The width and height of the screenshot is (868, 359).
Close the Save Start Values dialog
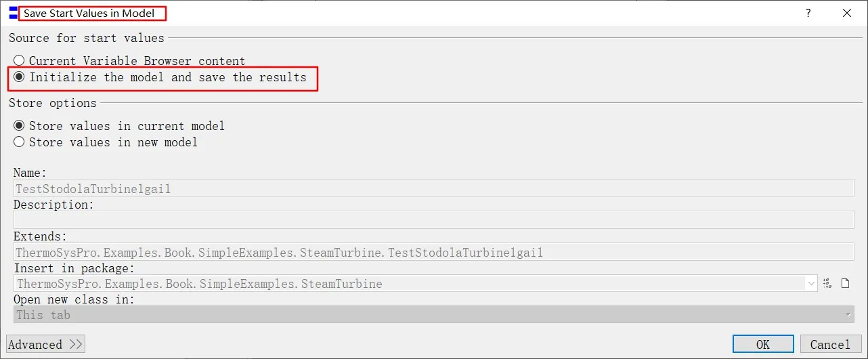click(846, 13)
